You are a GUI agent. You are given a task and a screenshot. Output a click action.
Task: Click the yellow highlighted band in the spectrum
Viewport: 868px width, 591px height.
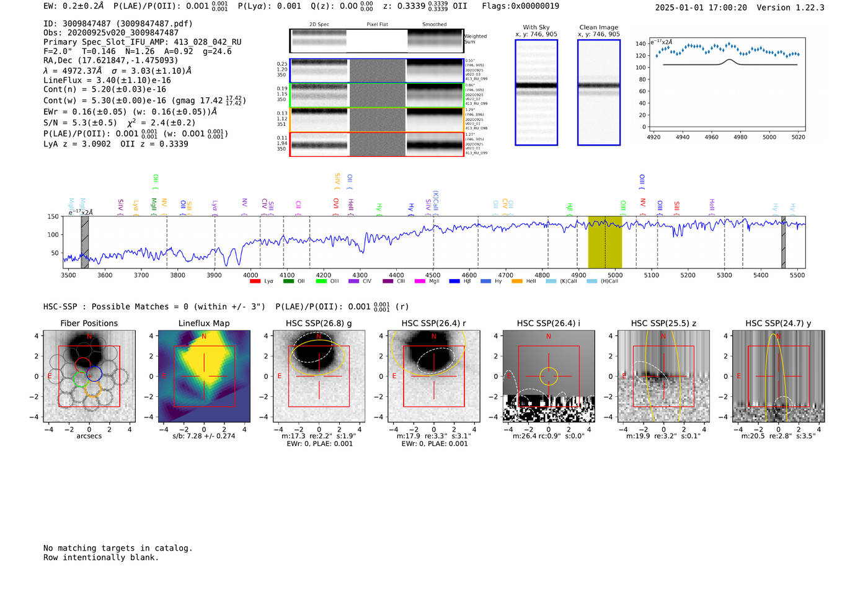[x=605, y=242]
